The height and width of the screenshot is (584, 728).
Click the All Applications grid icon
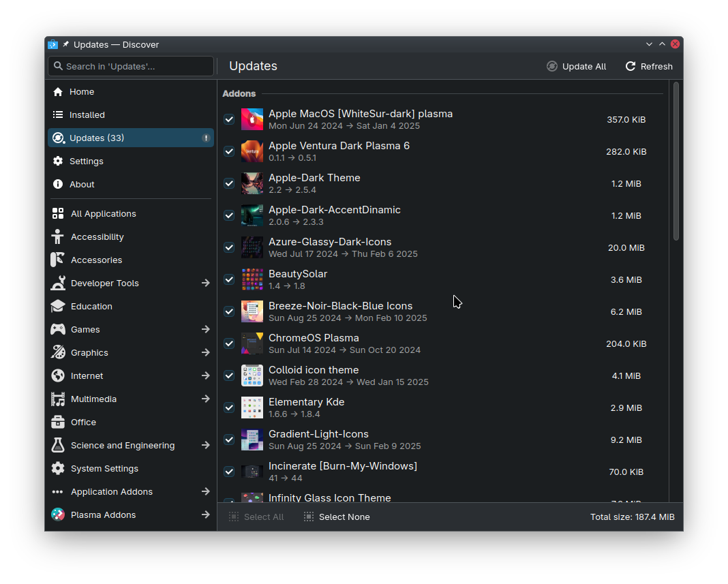pyautogui.click(x=58, y=213)
